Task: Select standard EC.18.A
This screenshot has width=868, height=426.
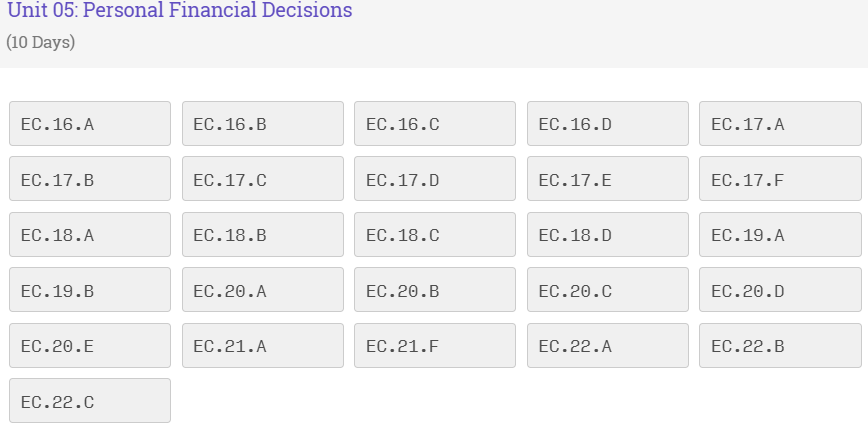Action: (x=90, y=235)
